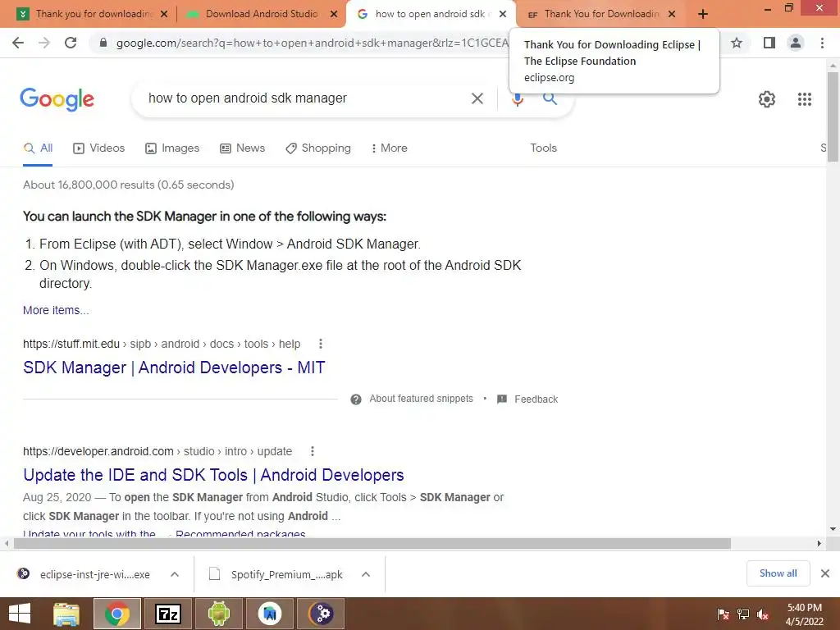Open File Explorer from the taskbar

66,614
